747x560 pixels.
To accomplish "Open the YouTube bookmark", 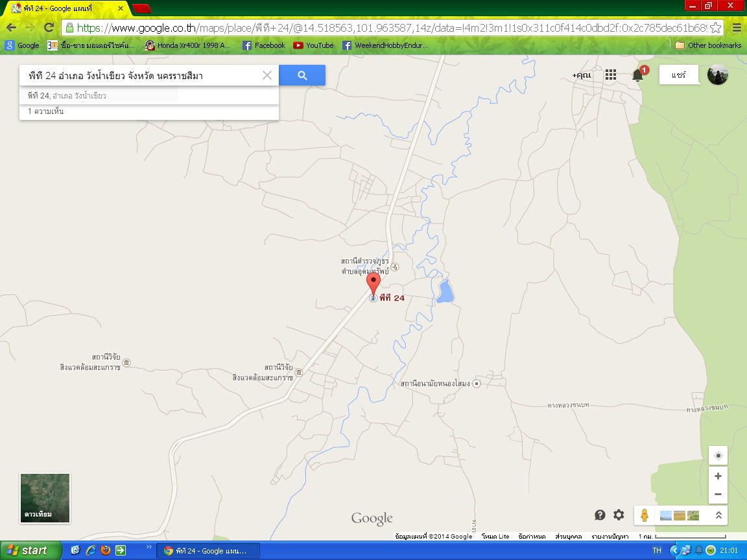I will click(x=313, y=45).
